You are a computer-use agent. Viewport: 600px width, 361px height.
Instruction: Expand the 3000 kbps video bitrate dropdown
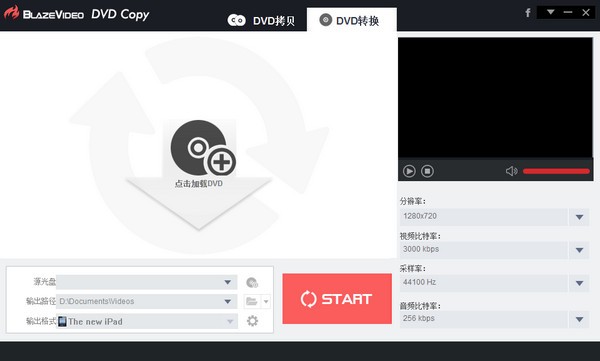click(x=579, y=250)
